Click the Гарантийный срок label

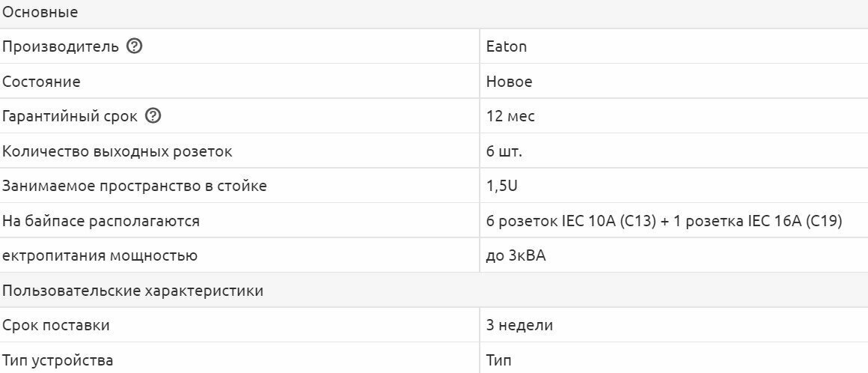click(x=70, y=117)
